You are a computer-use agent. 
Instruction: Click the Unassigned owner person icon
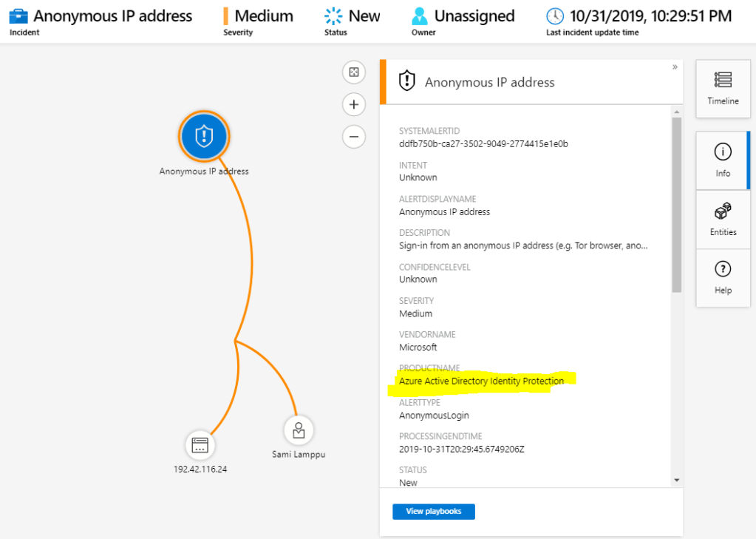tap(420, 16)
